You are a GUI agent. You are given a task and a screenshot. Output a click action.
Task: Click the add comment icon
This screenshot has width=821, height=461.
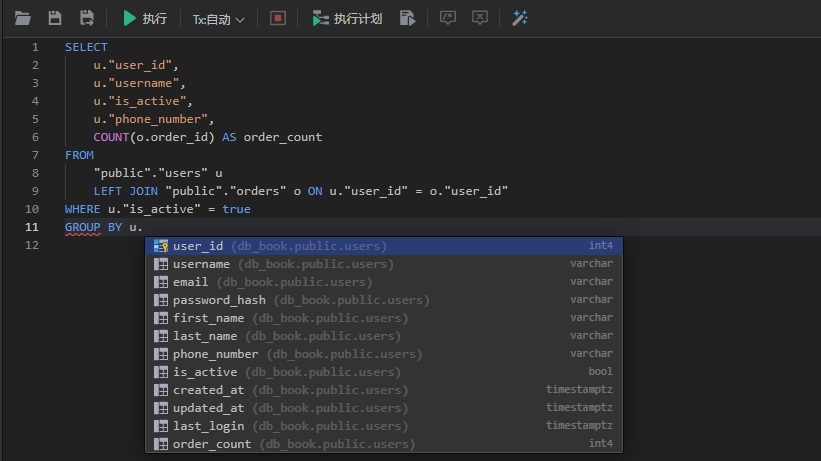point(447,18)
